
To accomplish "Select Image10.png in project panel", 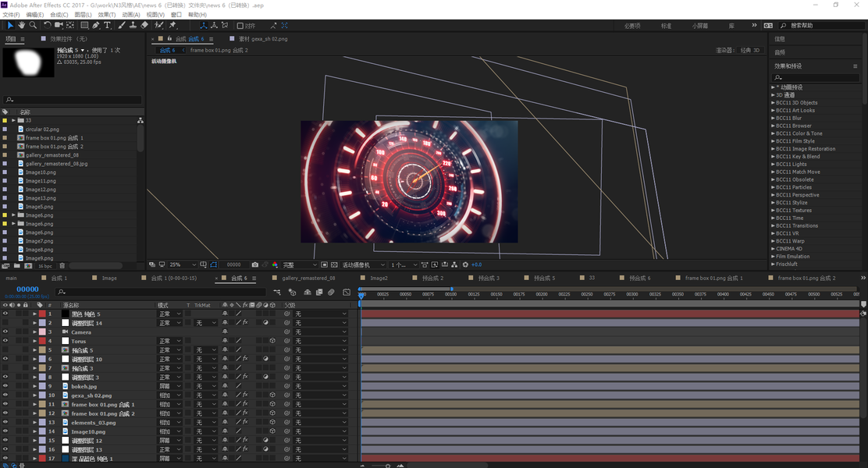I will tap(41, 172).
